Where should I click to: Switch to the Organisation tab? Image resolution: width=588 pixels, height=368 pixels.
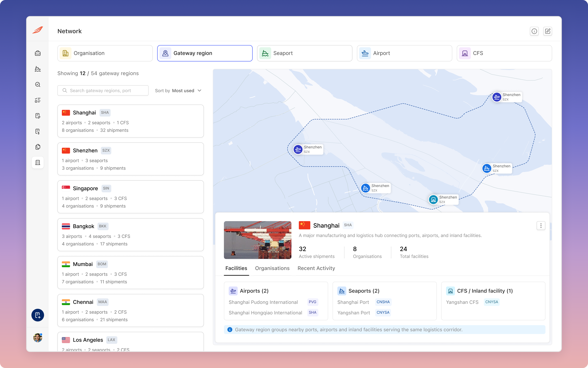click(105, 53)
